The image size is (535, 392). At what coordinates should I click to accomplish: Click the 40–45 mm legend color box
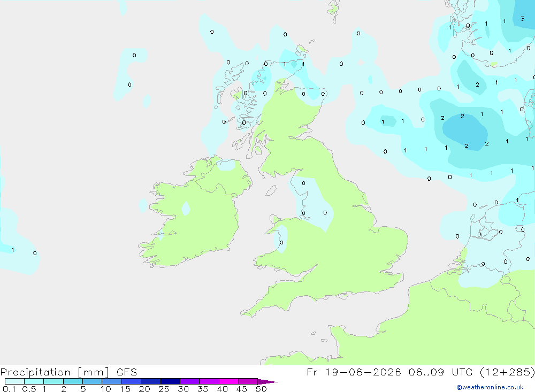[x=228, y=381]
